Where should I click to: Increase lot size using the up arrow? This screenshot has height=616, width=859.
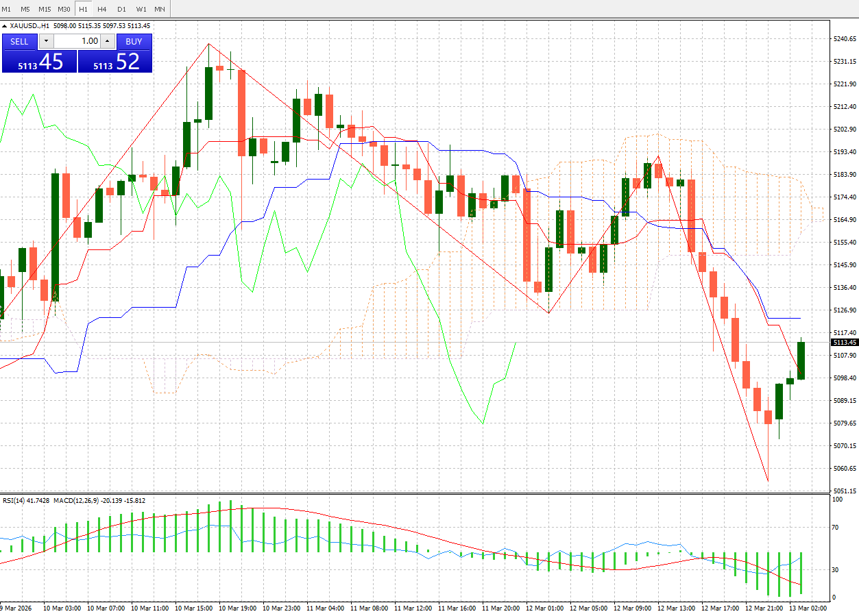[x=108, y=41]
